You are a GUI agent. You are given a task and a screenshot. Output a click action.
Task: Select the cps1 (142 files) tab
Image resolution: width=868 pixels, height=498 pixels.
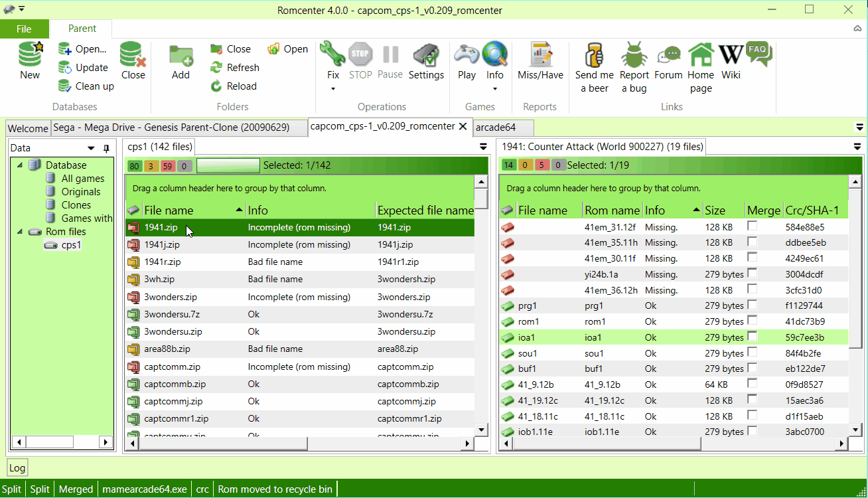[x=159, y=147]
